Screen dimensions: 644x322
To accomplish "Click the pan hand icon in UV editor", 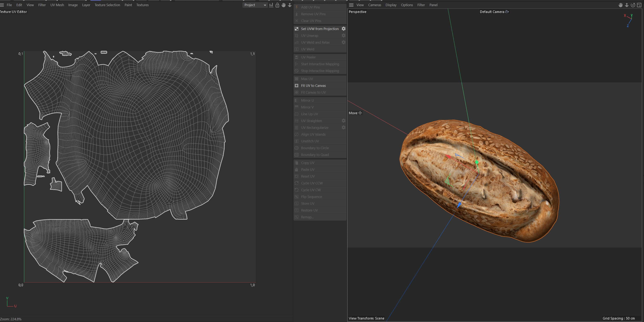I will coord(283,5).
